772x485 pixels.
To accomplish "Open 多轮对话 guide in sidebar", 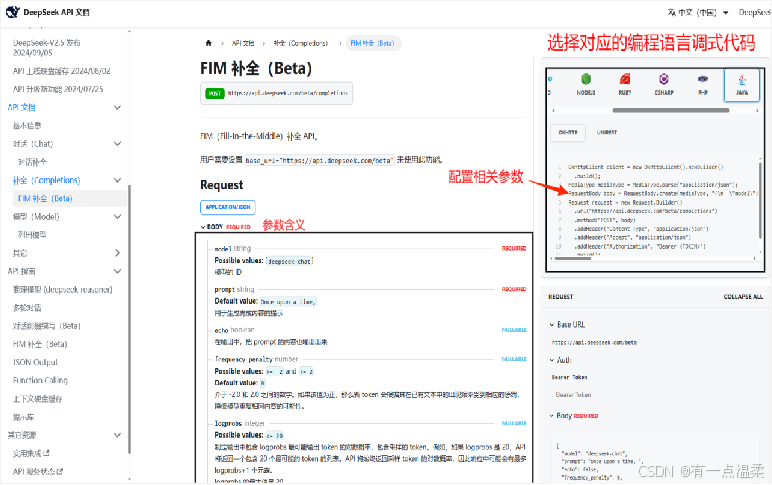I will (x=27, y=308).
